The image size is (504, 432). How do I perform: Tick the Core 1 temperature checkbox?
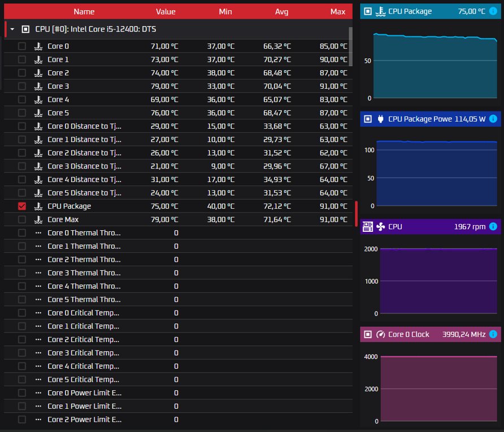click(x=22, y=59)
